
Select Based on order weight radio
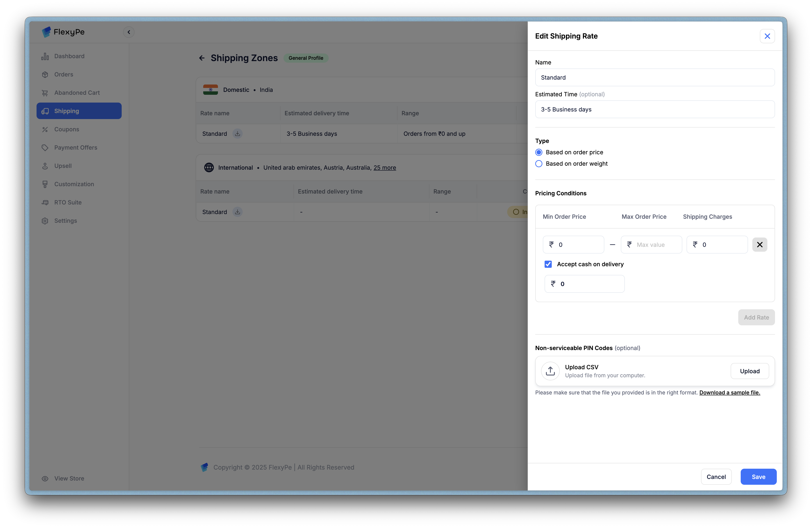coord(539,164)
